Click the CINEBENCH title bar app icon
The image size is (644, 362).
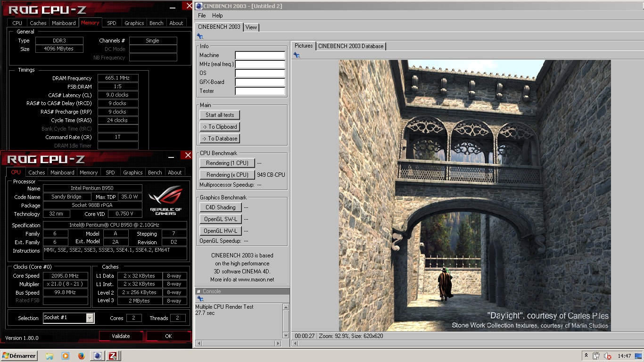pyautogui.click(x=199, y=6)
